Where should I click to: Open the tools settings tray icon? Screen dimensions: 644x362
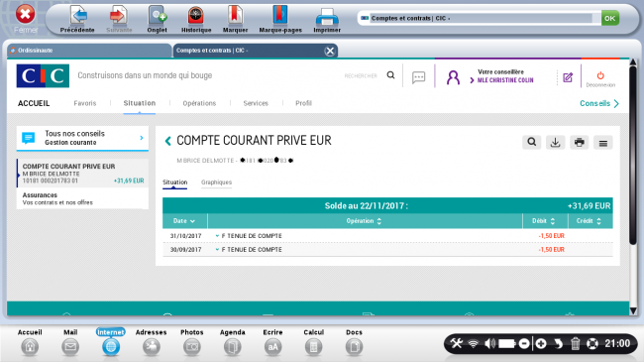click(457, 343)
